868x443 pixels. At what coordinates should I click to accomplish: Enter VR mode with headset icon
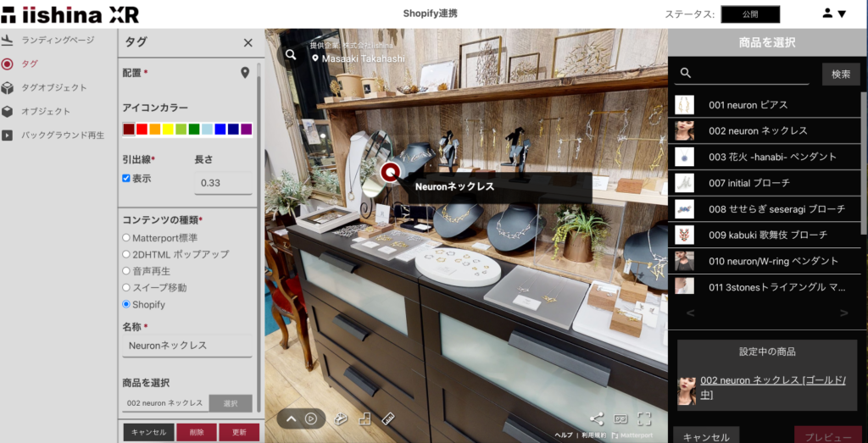[620, 418]
